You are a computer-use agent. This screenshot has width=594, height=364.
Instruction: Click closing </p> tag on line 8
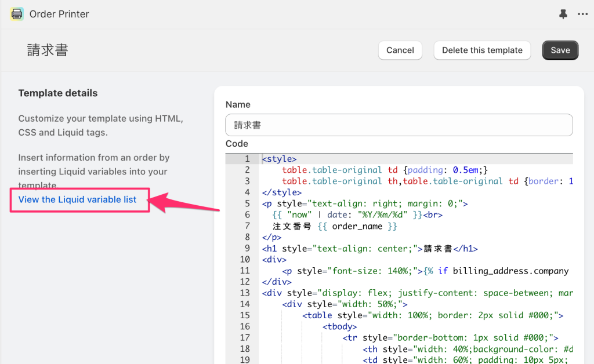(271, 237)
